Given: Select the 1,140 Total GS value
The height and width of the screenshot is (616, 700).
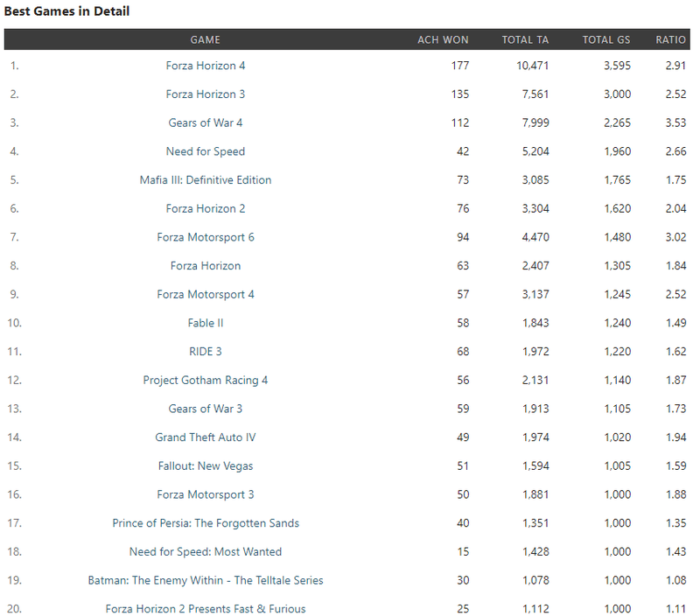Looking at the screenshot, I should pyautogui.click(x=618, y=380).
